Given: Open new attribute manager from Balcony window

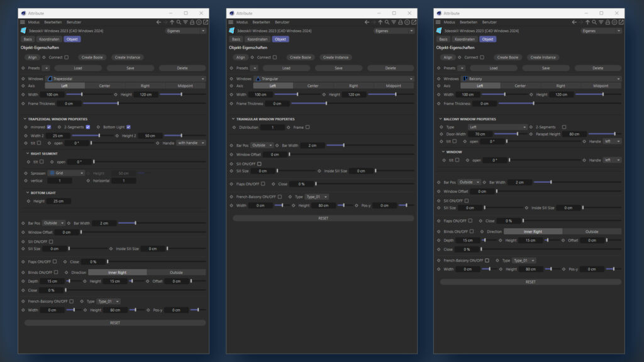Looking at the screenshot, I should click(x=621, y=22).
